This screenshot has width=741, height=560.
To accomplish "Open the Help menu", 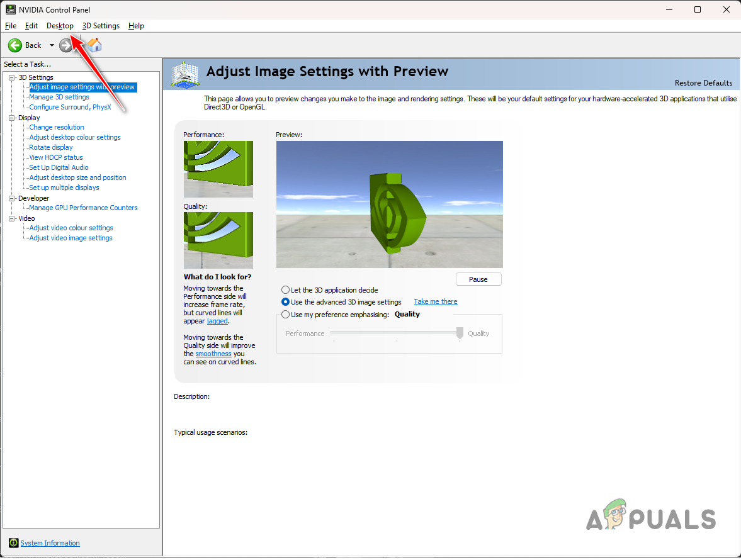I will pyautogui.click(x=136, y=26).
